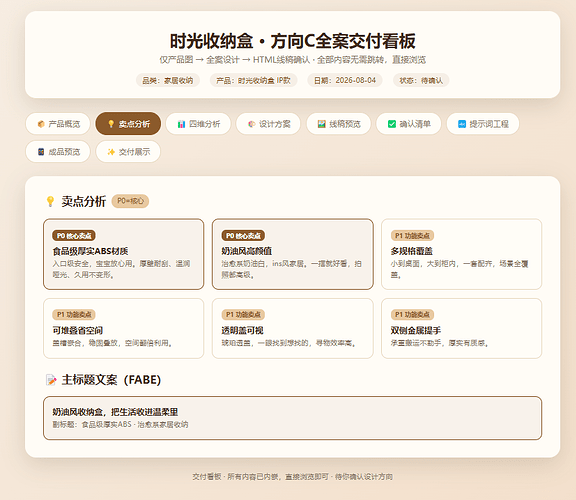Select the 可堆叠省空间 card
576x500 pixels.
coord(123,328)
